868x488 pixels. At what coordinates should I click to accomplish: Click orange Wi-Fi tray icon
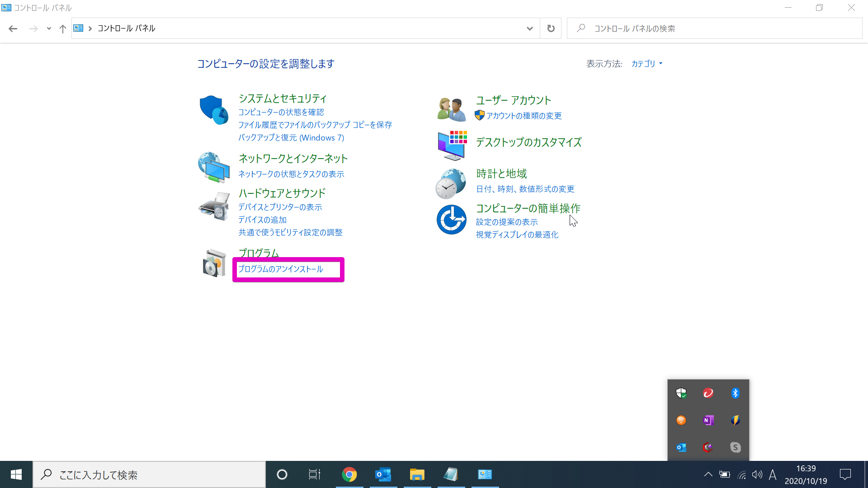point(681,420)
